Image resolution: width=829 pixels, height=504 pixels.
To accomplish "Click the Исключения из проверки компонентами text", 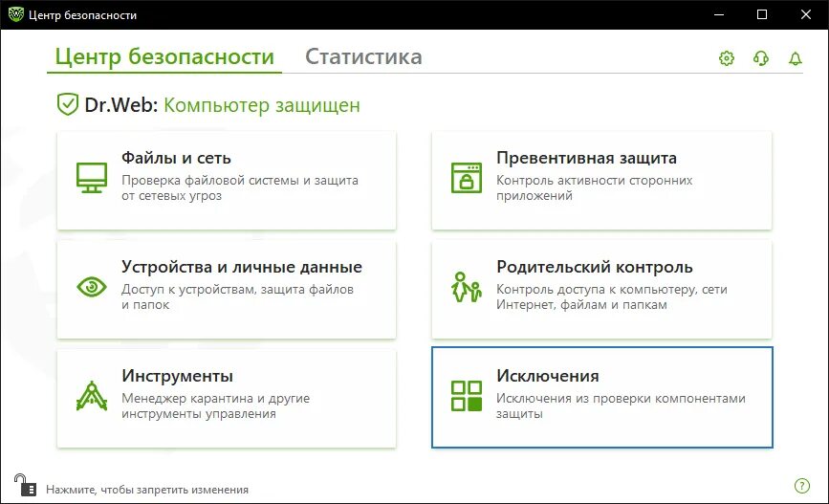I will (x=621, y=405).
